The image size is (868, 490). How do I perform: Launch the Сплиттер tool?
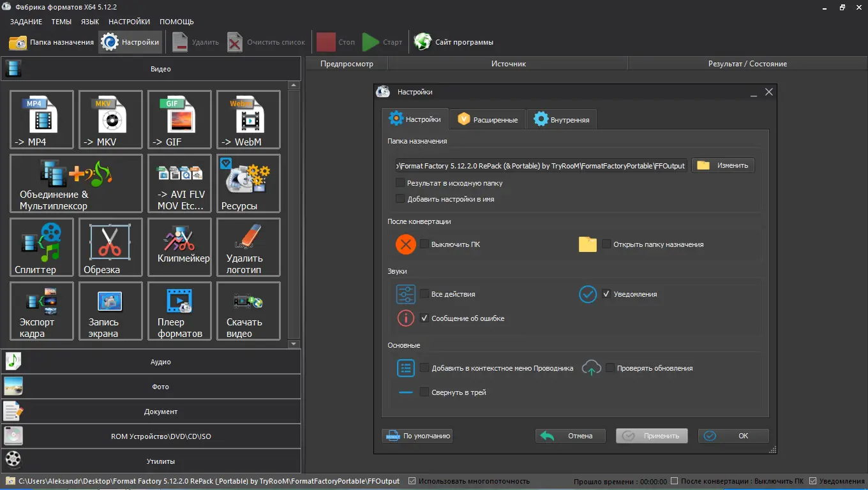42,248
